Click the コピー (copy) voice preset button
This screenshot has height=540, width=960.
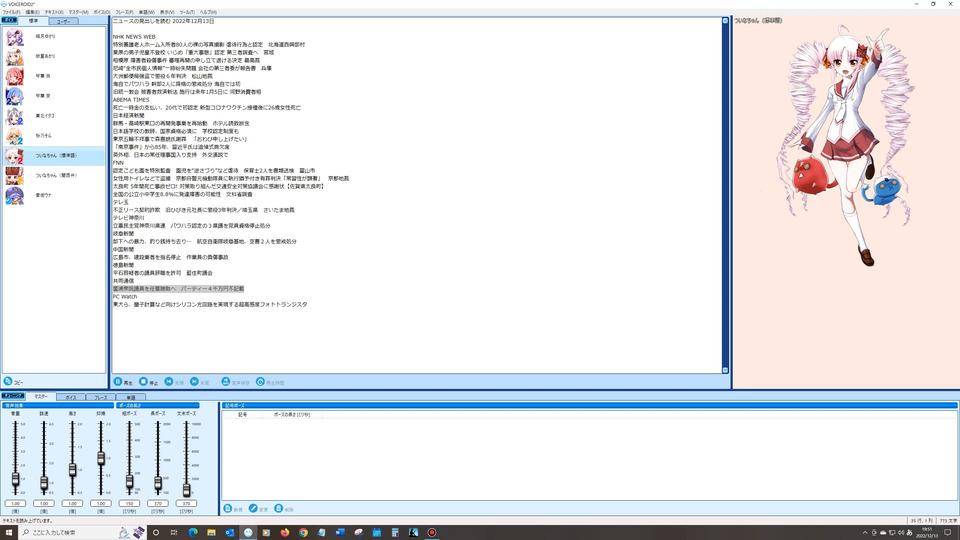[13, 381]
